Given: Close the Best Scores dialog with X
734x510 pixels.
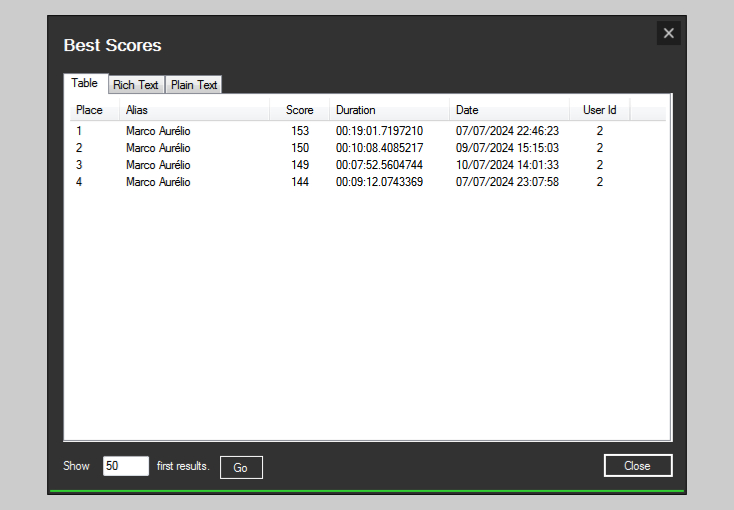Looking at the screenshot, I should (668, 33).
